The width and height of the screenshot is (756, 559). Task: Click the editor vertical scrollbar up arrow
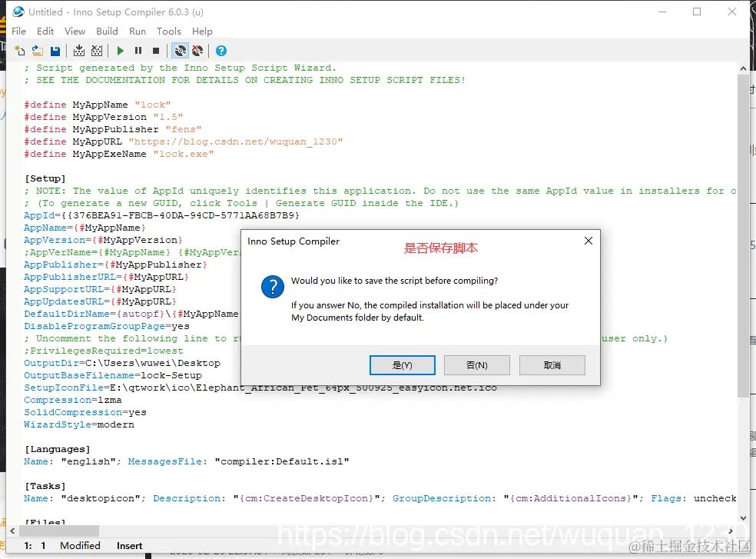743,68
